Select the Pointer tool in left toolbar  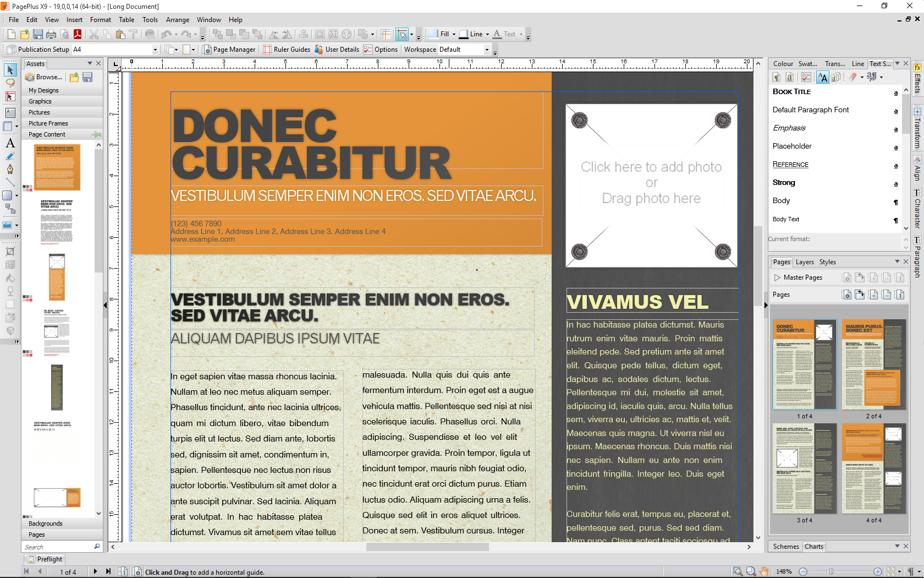10,70
